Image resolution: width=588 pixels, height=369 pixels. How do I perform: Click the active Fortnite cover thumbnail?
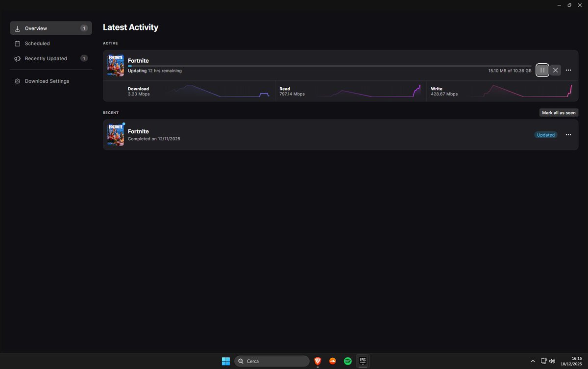click(x=116, y=65)
